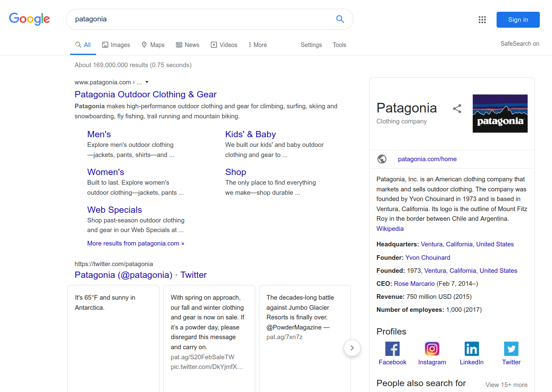Viewport: 552px width, 392px height.
Task: Open Patagonia Outdoor Clothing & Gear result
Action: click(x=146, y=94)
